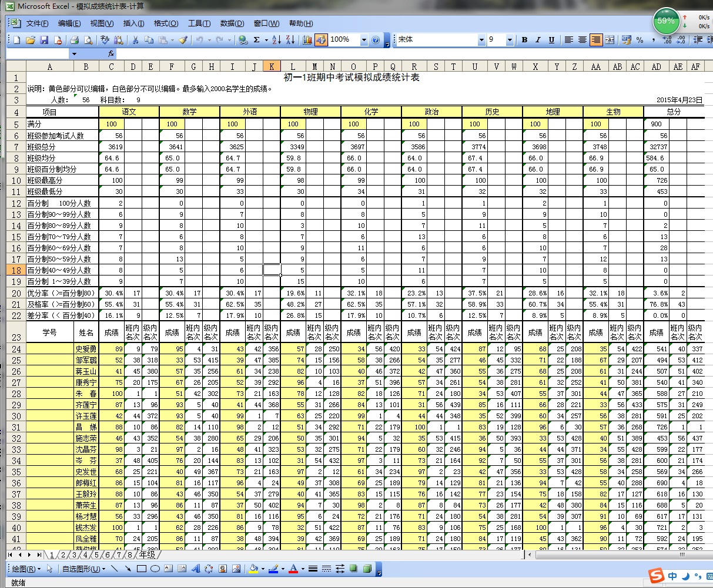
Task: Open Print Preview from the toolbar
Action: pos(88,40)
